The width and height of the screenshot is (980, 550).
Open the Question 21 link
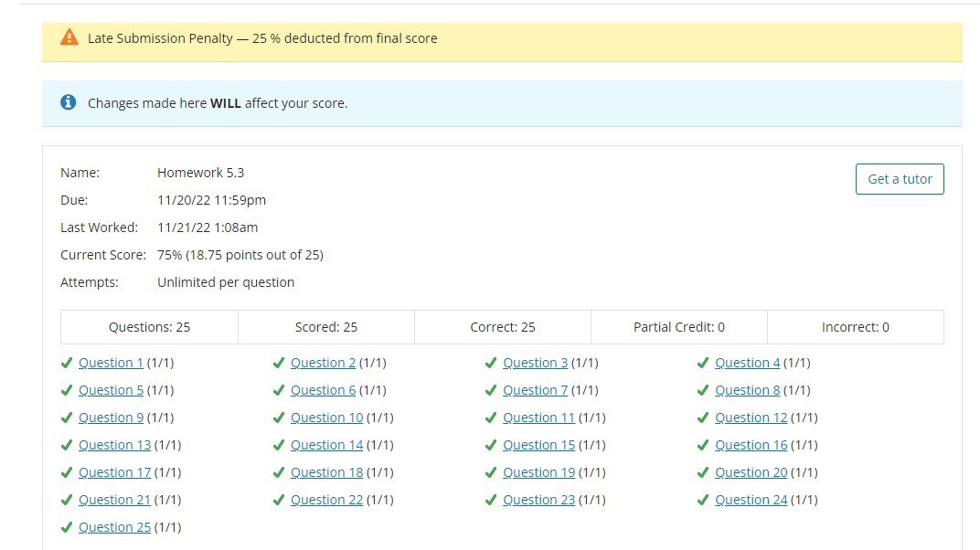point(114,500)
